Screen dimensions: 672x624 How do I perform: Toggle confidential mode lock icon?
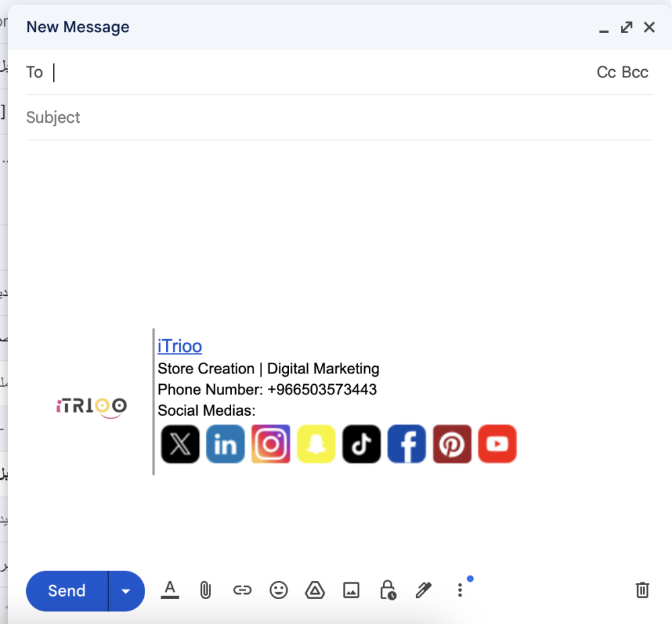[x=388, y=590]
